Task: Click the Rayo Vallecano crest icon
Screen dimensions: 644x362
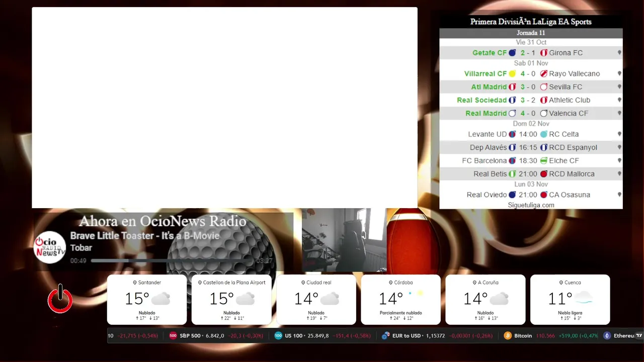Action: click(x=543, y=73)
